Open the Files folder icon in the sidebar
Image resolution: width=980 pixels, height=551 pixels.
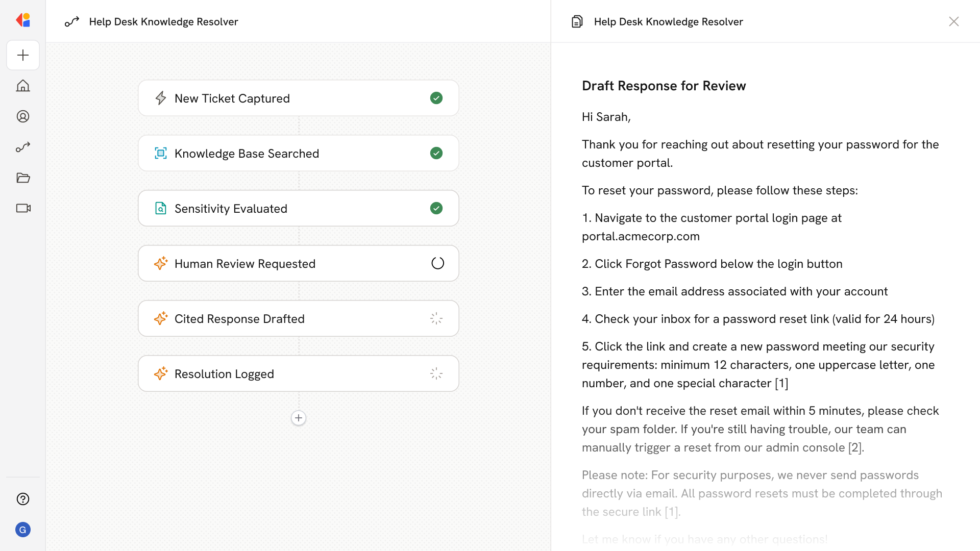(23, 178)
